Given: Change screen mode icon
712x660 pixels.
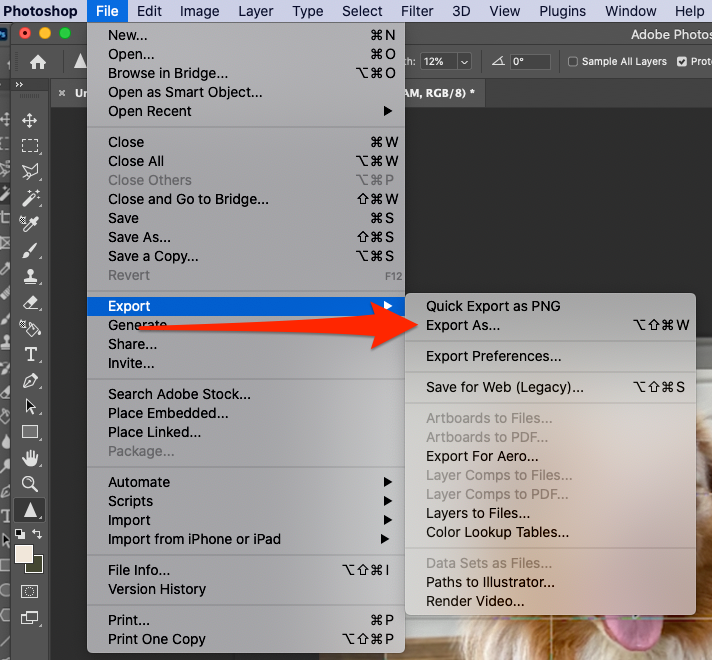Looking at the screenshot, I should coord(30,617).
